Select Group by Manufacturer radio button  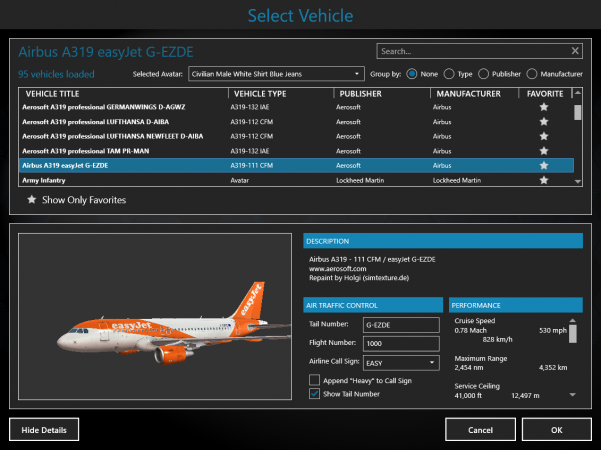pos(532,74)
